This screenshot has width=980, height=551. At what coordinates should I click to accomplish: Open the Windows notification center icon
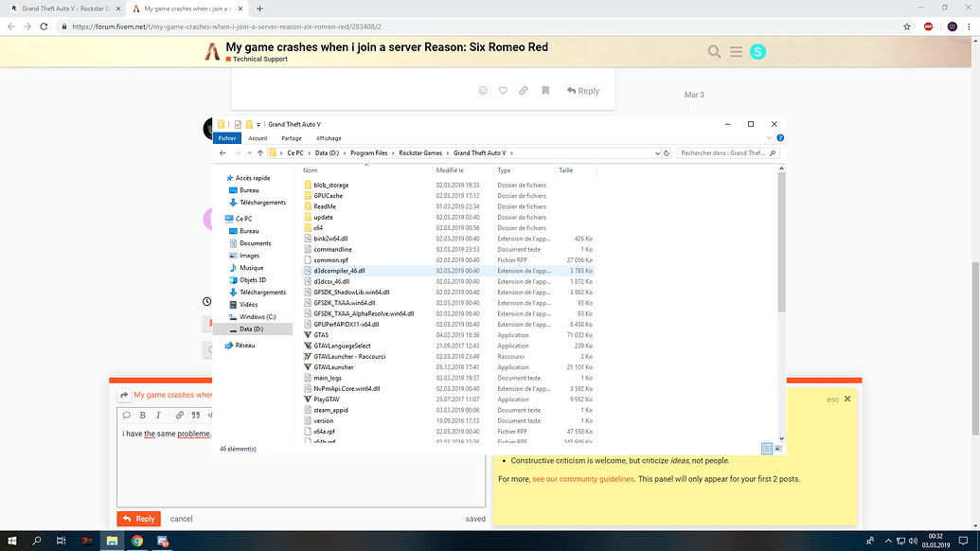[x=963, y=541]
